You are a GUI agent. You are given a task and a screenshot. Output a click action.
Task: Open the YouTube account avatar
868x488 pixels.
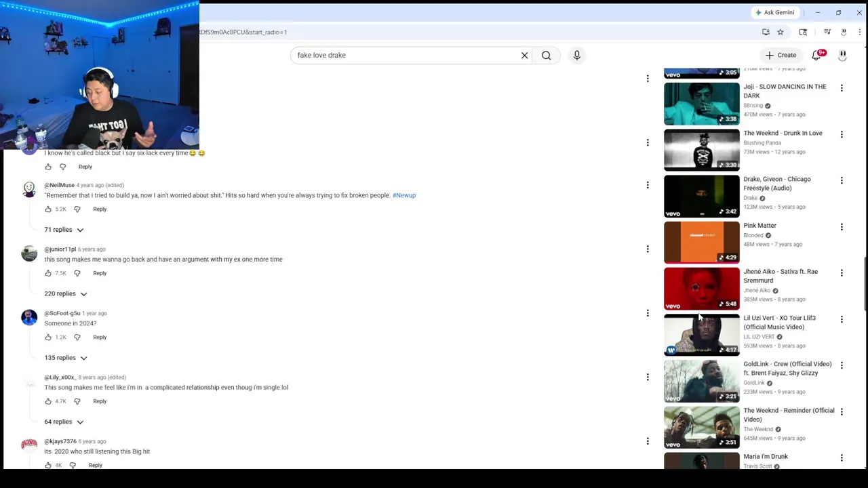pos(842,56)
